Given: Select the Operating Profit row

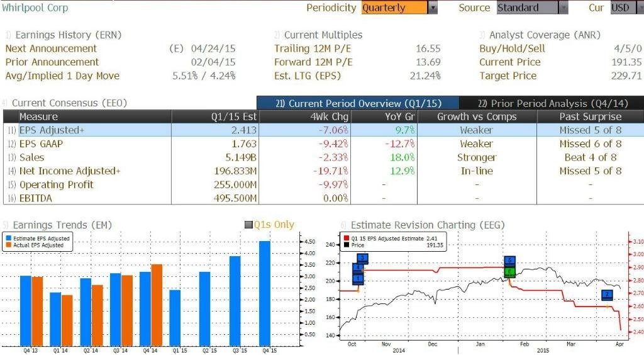Looking at the screenshot, I should pyautogui.click(x=324, y=184).
